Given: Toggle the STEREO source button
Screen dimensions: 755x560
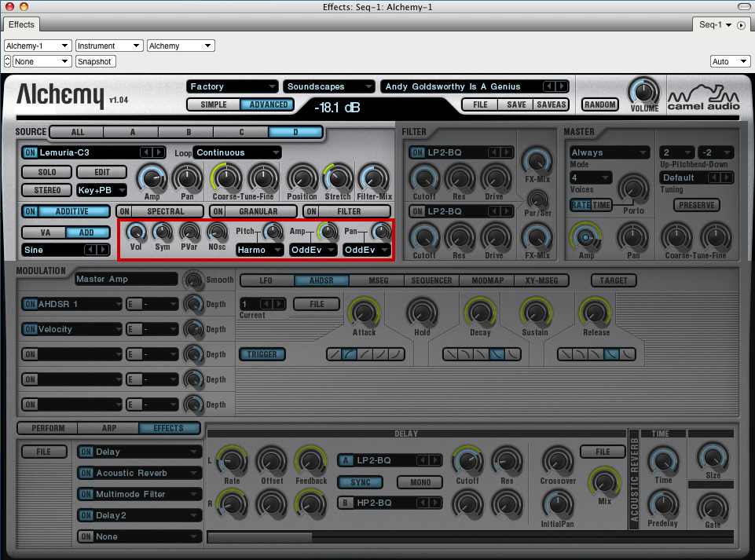Looking at the screenshot, I should [46, 190].
